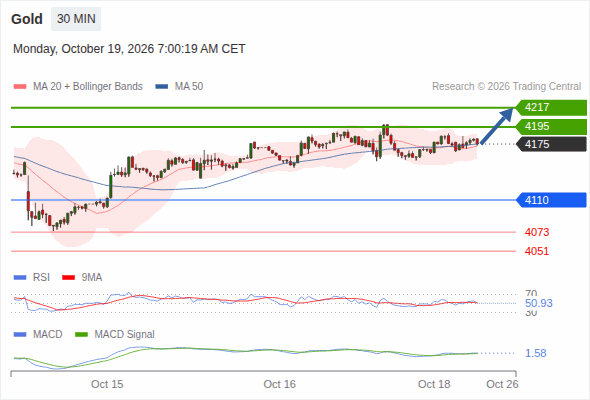Select the 4195 resistance price tag
The image size is (590, 400).
[x=551, y=126]
